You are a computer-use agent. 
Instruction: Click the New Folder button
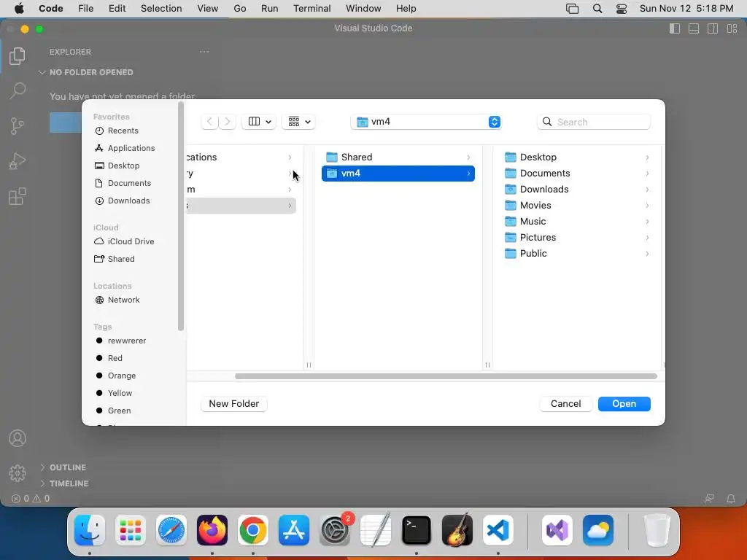pyautogui.click(x=234, y=404)
